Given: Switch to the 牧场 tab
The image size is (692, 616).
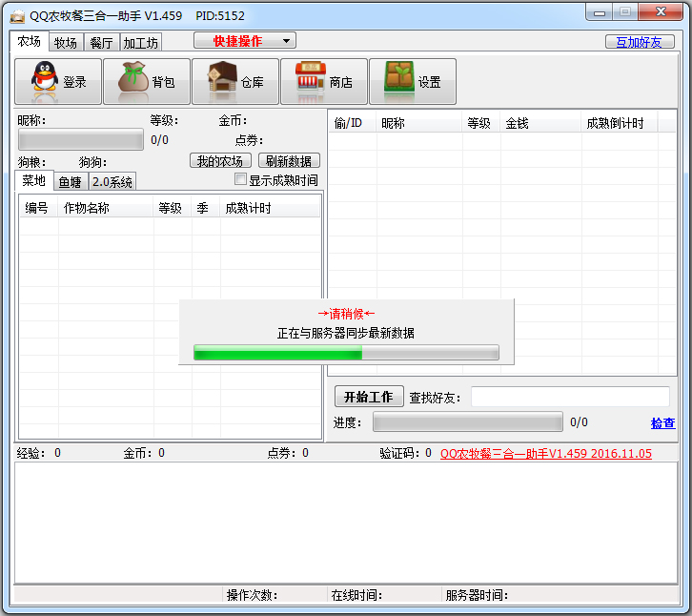Looking at the screenshot, I should 66,43.
